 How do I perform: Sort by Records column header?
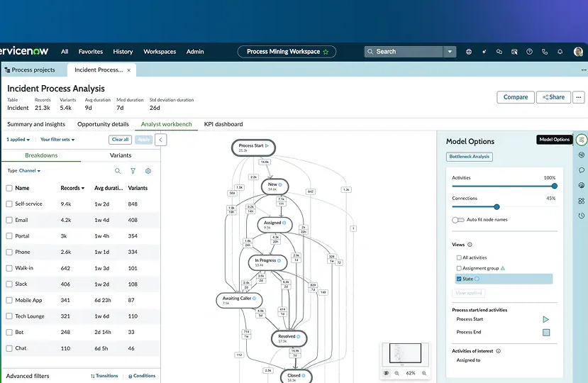tap(72, 188)
